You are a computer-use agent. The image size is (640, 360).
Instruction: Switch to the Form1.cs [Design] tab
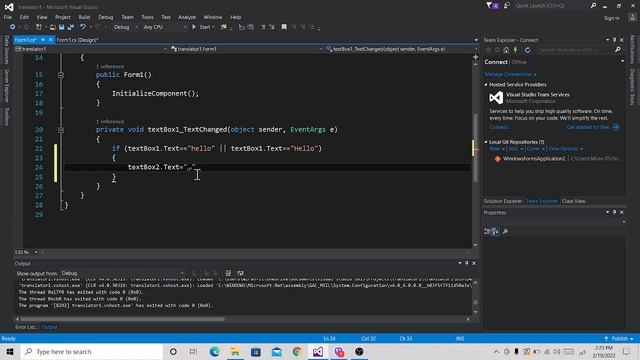pyautogui.click(x=77, y=40)
